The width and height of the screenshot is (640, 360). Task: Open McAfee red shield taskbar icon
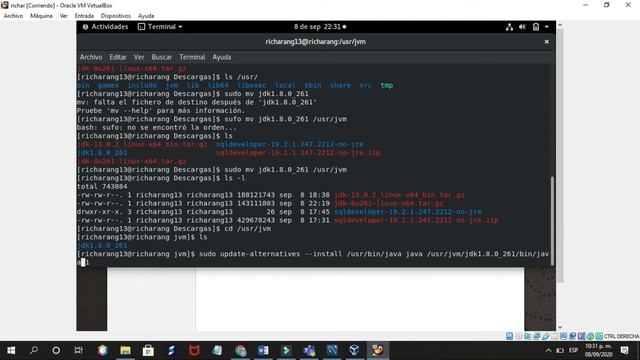click(194, 350)
